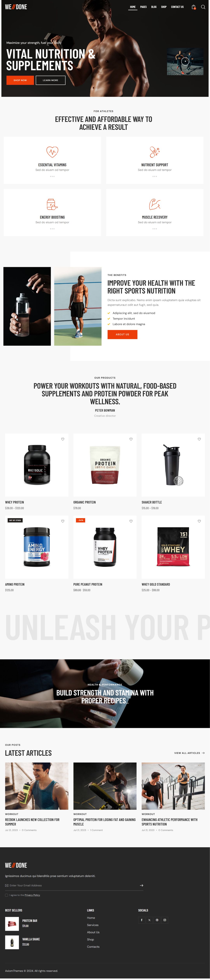This screenshot has height=980, width=210.
Task: Open the Facebook social icon in footer
Action: point(142,920)
